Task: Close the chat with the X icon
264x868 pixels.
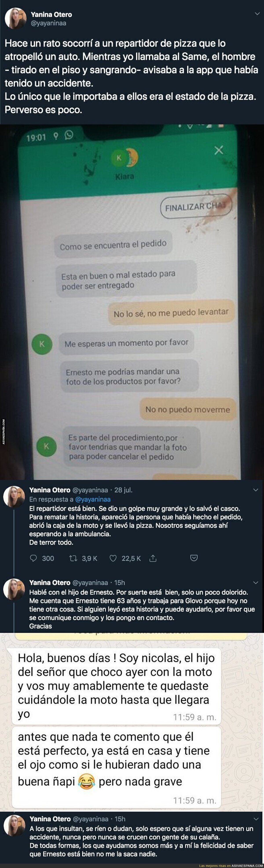Action: point(219,150)
